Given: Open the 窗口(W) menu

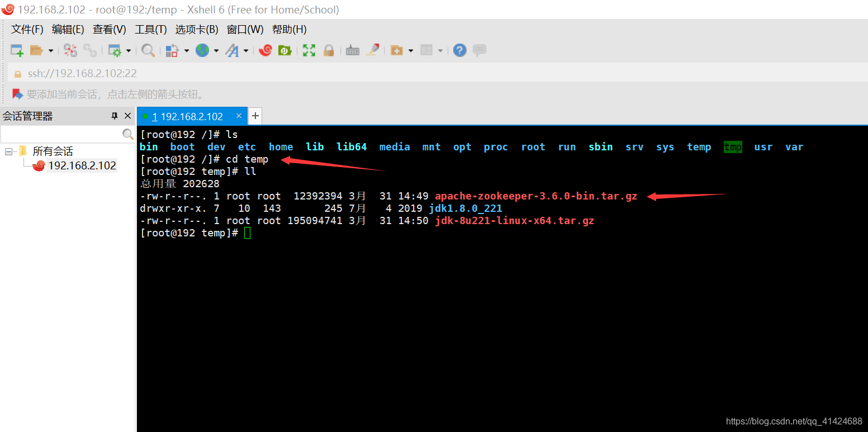Looking at the screenshot, I should [x=245, y=30].
